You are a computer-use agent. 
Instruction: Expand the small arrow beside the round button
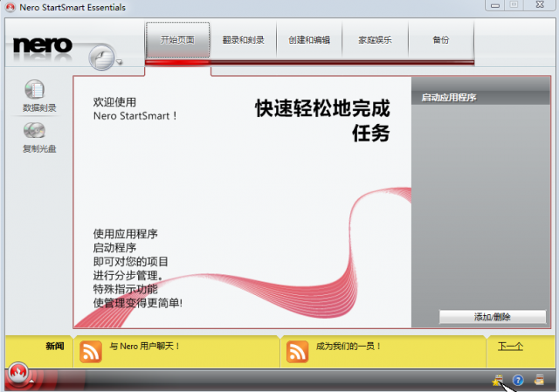pos(120,62)
